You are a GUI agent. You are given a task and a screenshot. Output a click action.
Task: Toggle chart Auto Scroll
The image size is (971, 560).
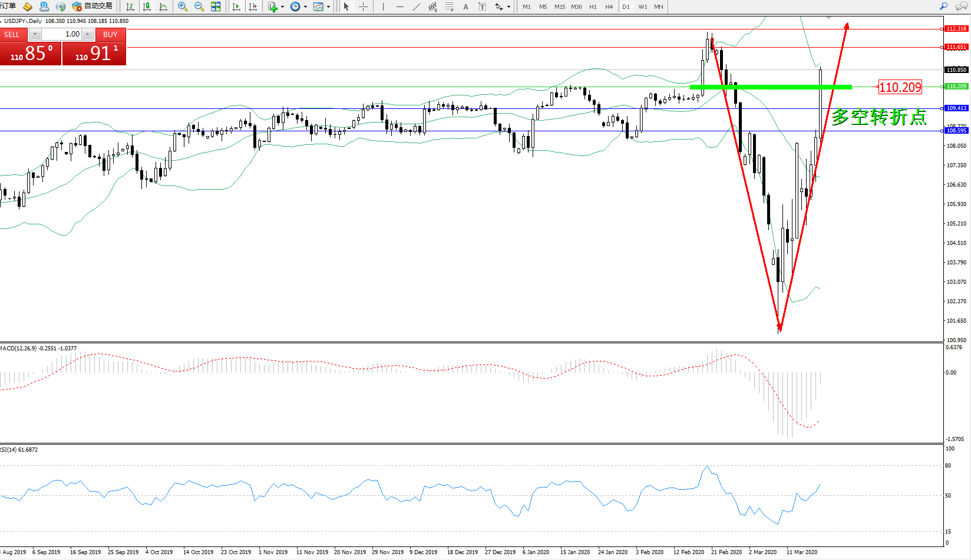(x=236, y=6)
